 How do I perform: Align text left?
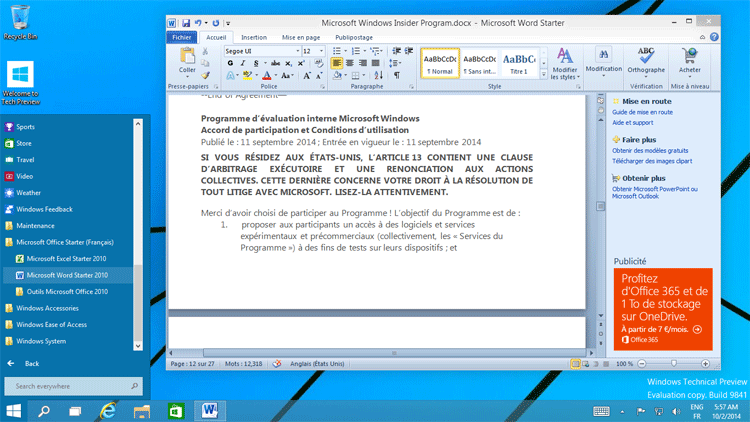[x=337, y=63]
